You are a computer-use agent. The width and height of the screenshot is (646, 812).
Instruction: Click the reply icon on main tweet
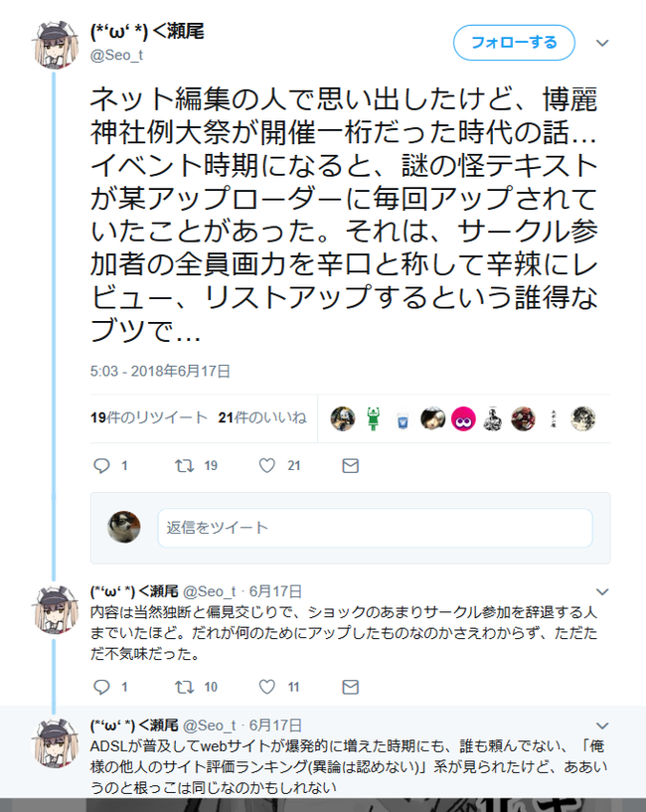point(101,465)
